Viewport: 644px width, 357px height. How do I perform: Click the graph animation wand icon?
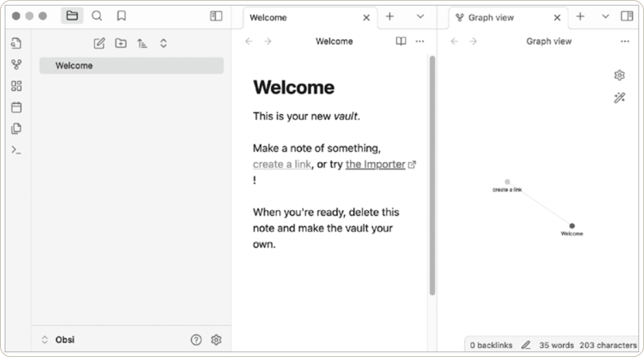(619, 98)
